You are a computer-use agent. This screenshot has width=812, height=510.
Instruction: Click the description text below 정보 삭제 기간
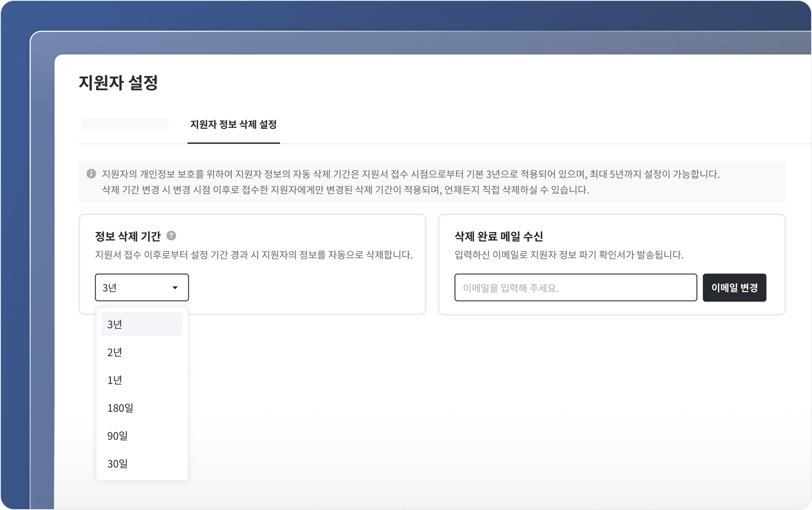click(x=254, y=255)
